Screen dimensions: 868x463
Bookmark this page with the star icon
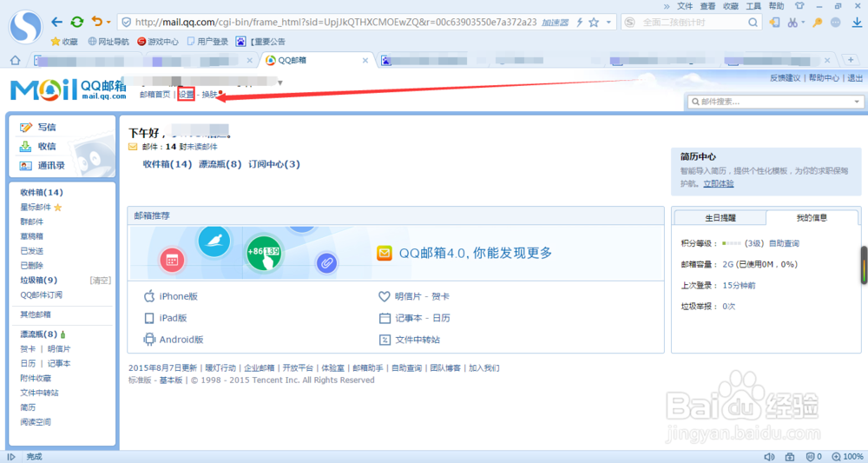pos(594,23)
